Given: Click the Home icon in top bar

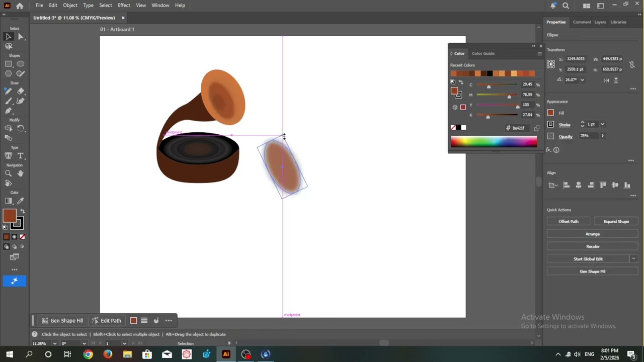Looking at the screenshot, I should (x=20, y=6).
